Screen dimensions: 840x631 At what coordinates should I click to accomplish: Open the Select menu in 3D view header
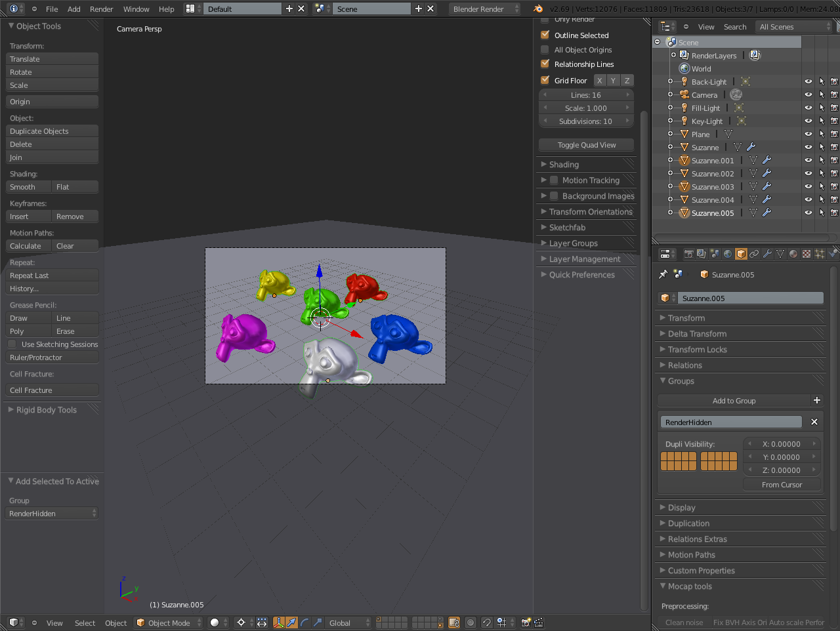[x=85, y=622]
